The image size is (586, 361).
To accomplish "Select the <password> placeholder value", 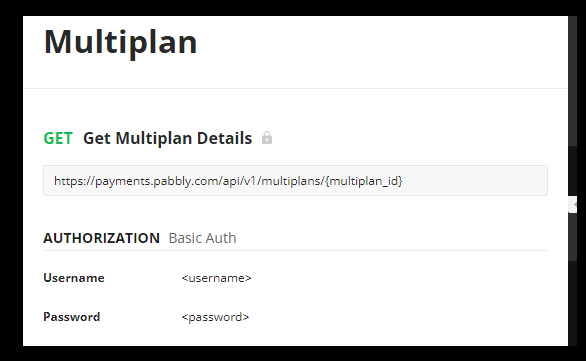I will (215, 317).
